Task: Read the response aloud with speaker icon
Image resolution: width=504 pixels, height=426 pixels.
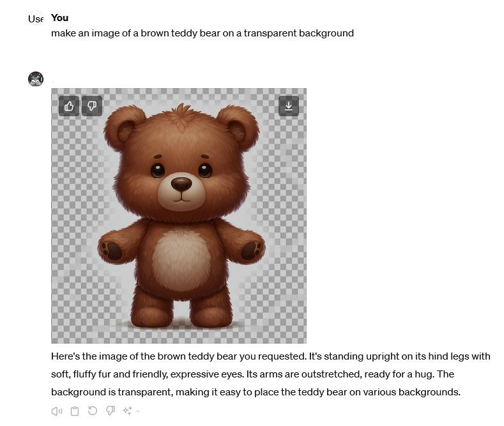Action: click(x=57, y=411)
